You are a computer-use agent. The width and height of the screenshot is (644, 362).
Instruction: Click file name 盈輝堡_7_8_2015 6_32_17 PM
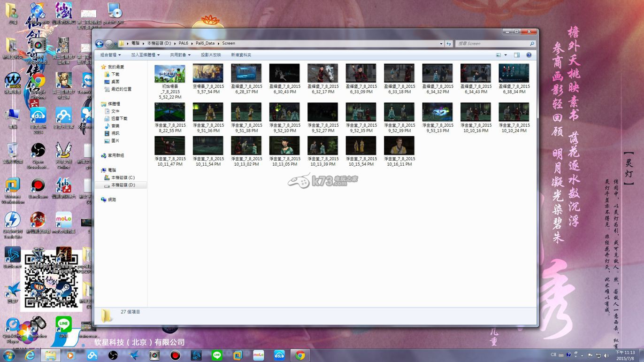point(323,89)
